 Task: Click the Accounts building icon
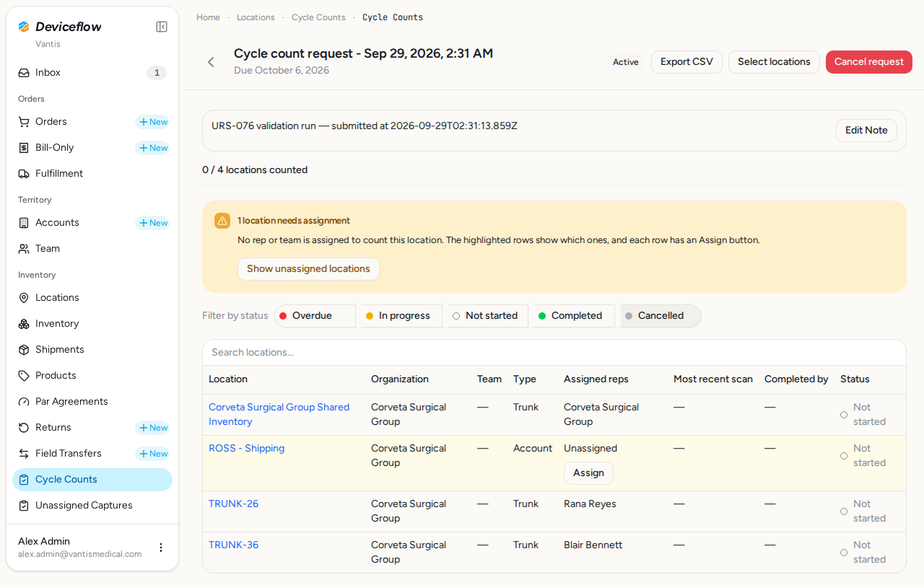[x=24, y=223]
